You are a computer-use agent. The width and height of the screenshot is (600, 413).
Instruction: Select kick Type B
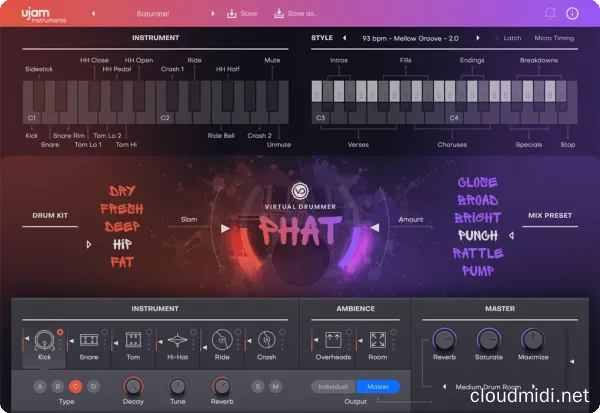click(x=58, y=387)
